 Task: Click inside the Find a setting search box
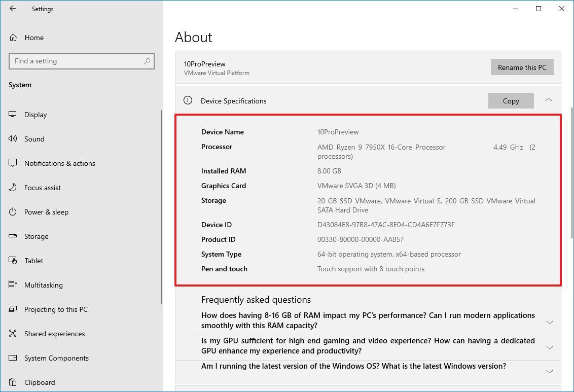pos(81,61)
